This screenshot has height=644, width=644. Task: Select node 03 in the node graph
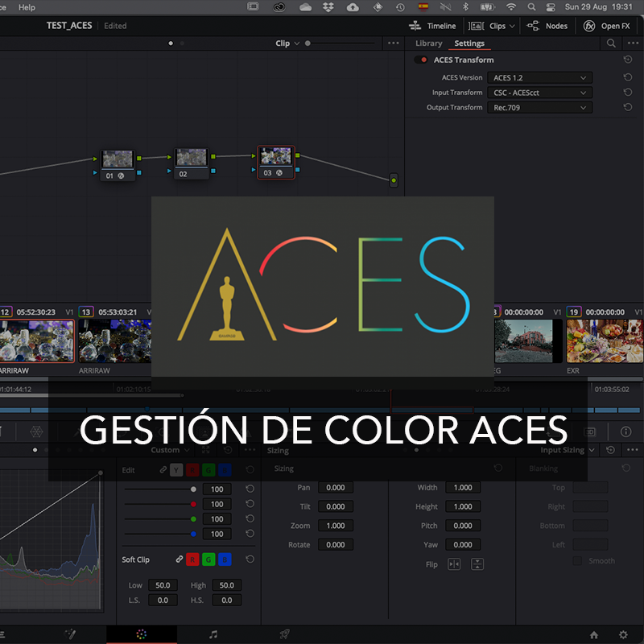point(275,163)
